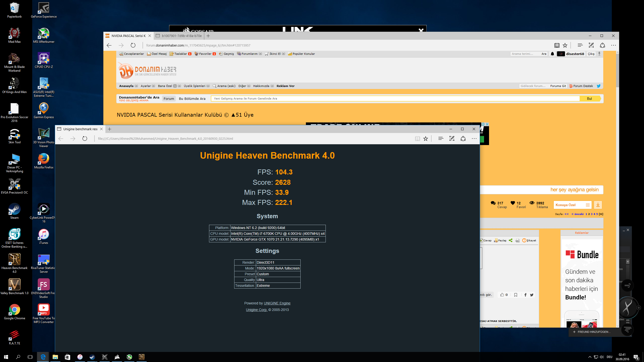Click web note icon in Unigine window
644x362 pixels.
[x=452, y=139]
